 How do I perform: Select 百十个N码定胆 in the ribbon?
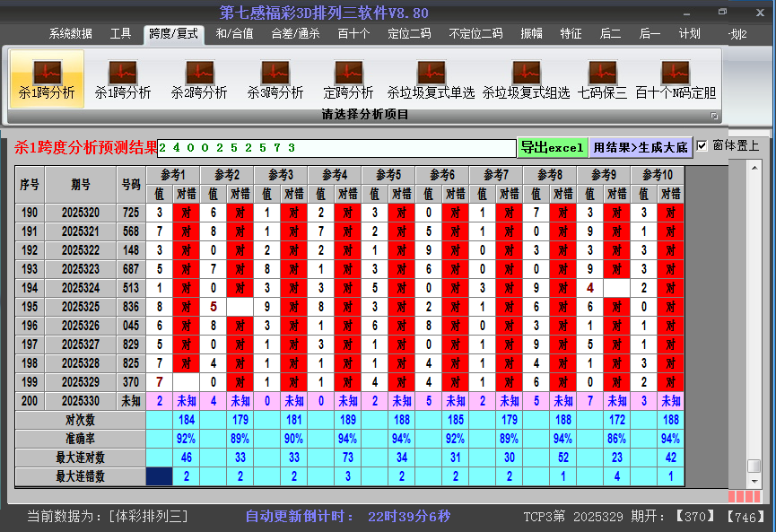coord(676,79)
